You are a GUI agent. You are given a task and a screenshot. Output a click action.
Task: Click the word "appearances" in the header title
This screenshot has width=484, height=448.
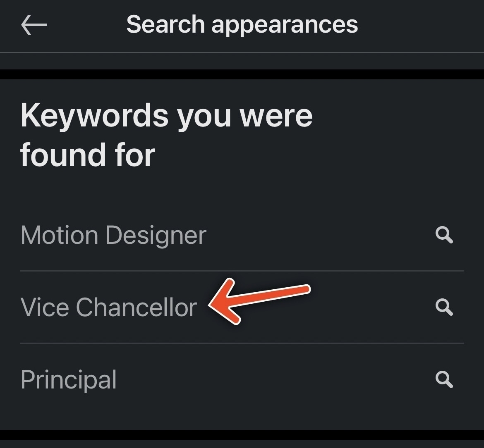285,24
